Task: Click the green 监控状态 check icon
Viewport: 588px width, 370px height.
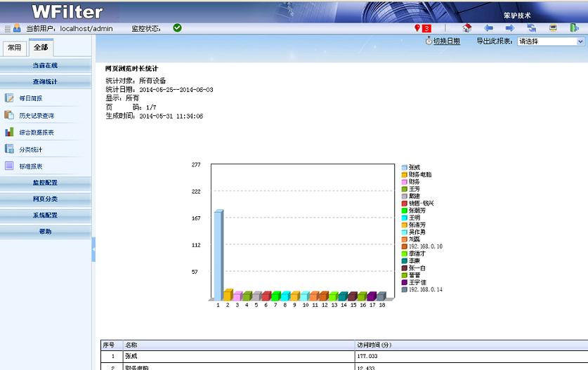Action: (177, 28)
